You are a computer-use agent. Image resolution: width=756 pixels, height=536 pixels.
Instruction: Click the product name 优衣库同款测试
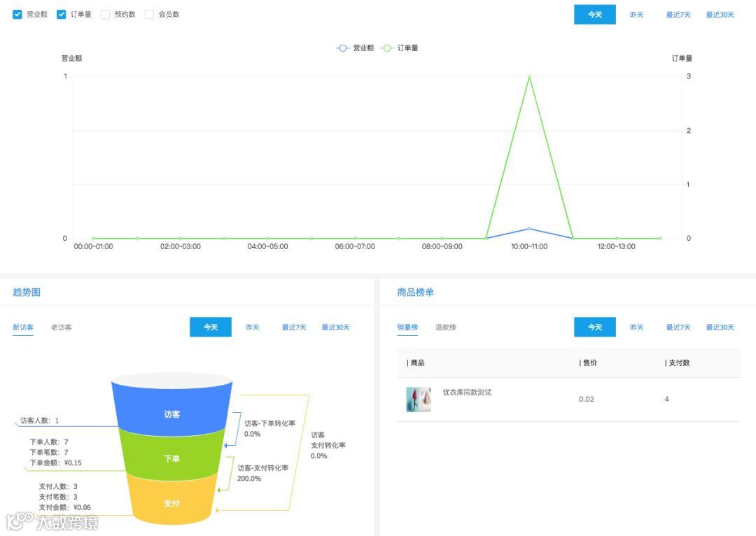467,393
